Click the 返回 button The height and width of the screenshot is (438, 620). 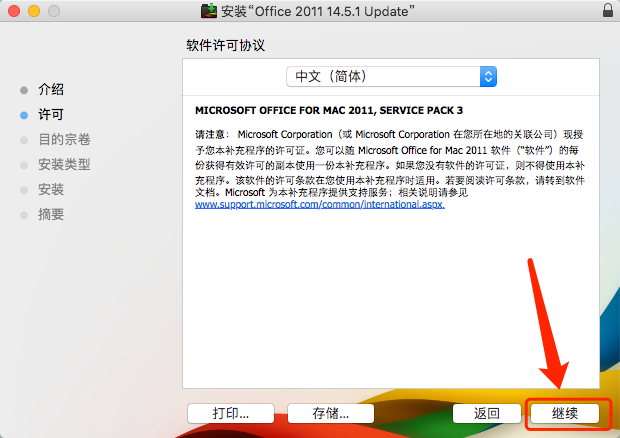pyautogui.click(x=487, y=413)
